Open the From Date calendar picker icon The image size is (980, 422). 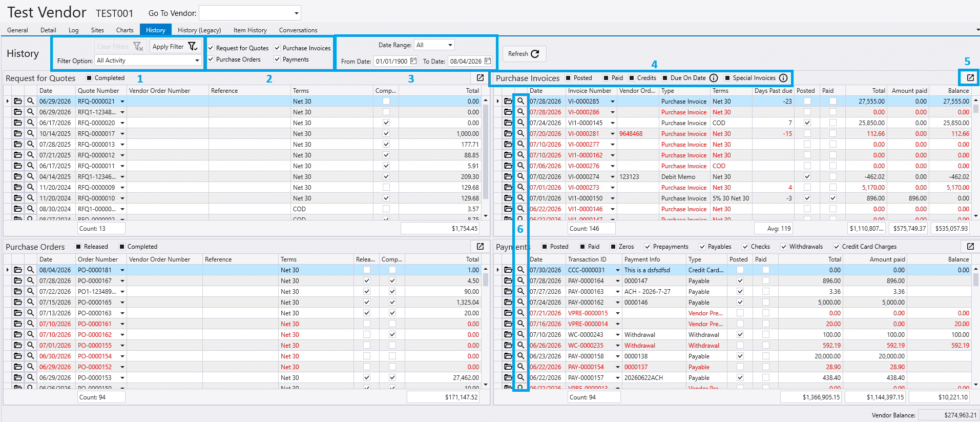click(x=413, y=61)
